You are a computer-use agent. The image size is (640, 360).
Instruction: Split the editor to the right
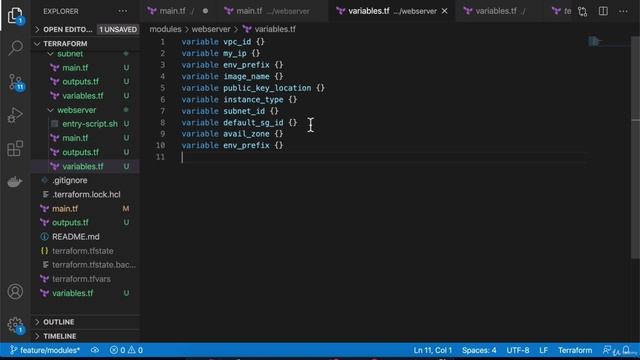(603, 11)
